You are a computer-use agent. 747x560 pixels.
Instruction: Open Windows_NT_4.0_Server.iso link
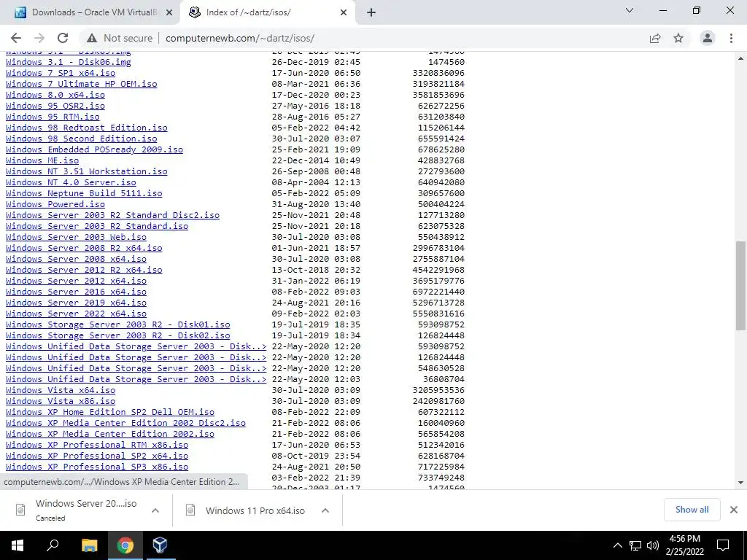click(71, 182)
